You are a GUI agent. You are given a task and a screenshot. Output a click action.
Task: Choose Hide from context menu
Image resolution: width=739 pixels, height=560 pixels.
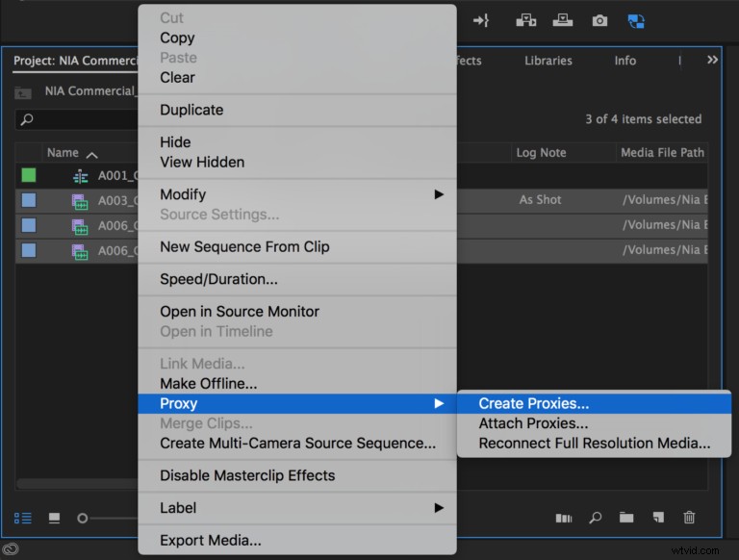[x=297, y=142]
